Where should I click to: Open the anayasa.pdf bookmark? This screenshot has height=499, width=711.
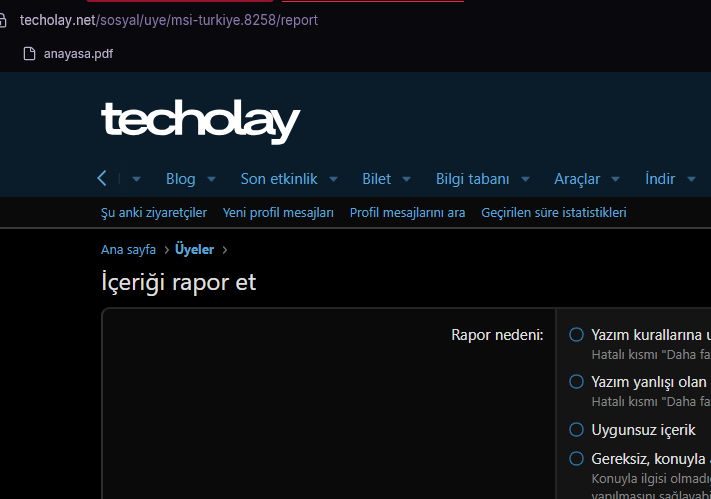[x=68, y=54]
